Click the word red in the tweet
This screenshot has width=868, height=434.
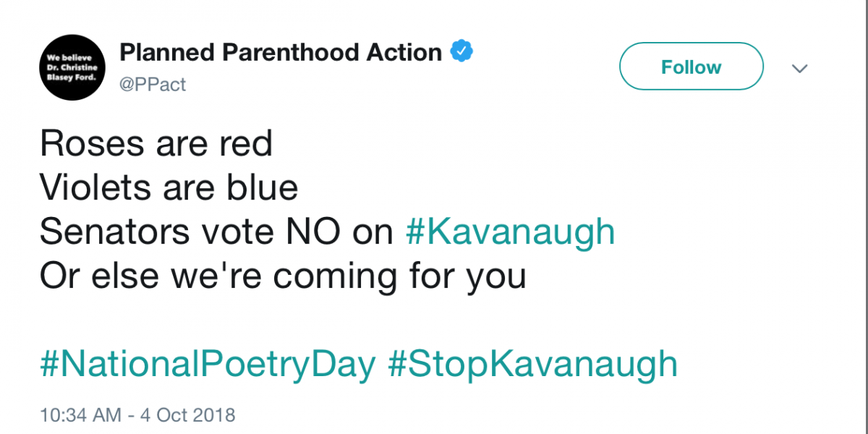pyautogui.click(x=246, y=145)
